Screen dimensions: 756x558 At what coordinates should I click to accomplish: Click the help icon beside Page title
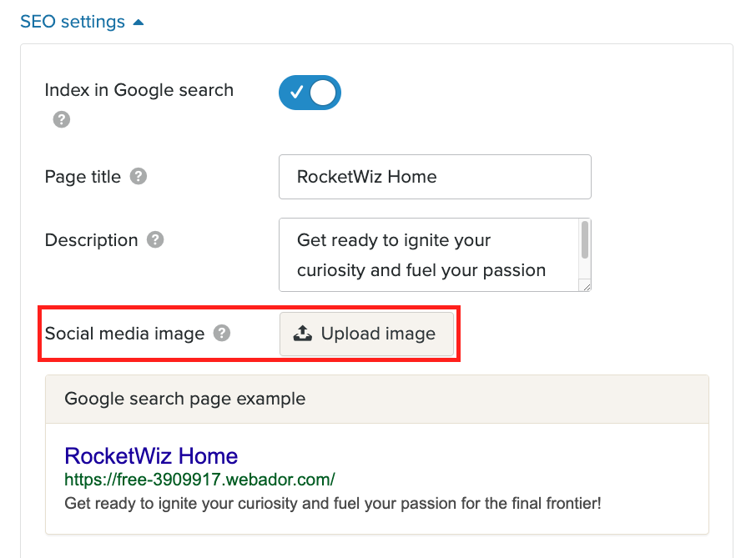(x=139, y=177)
